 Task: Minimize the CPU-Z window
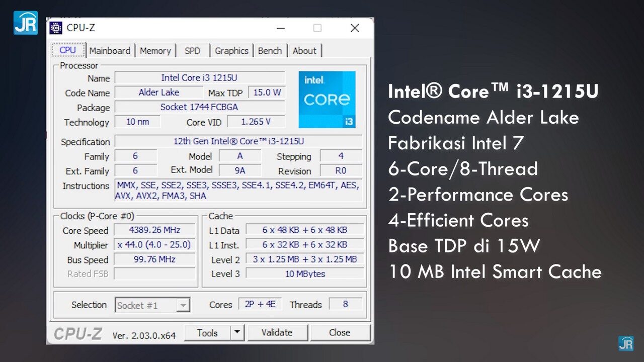[280, 28]
